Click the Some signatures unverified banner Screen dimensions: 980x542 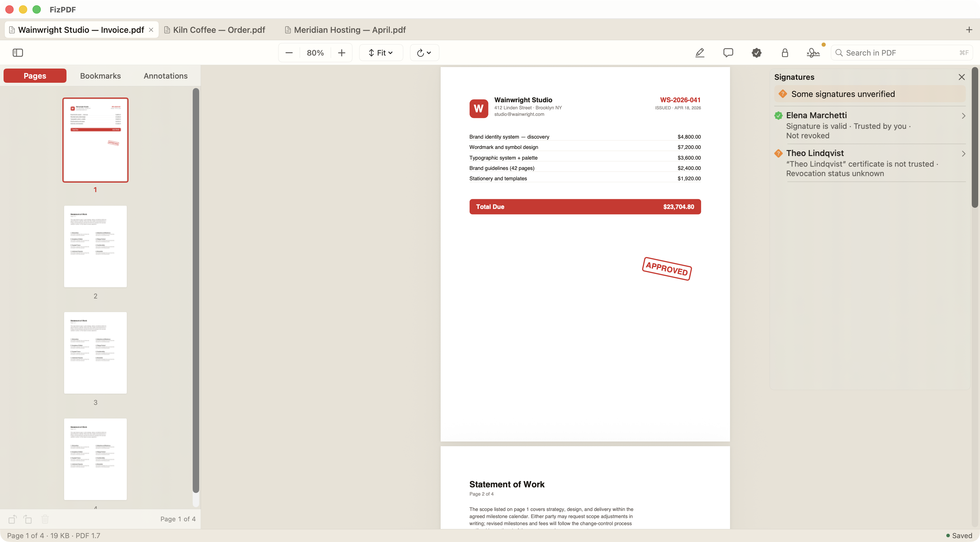click(x=870, y=94)
